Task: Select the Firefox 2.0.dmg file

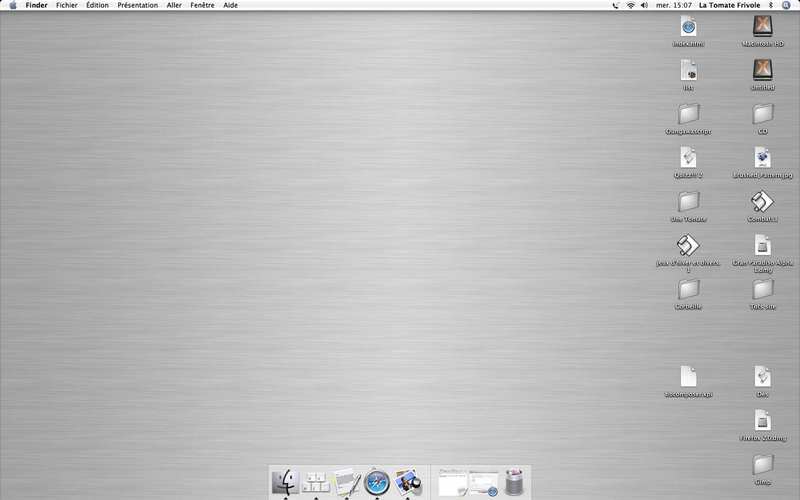Action: [x=762, y=421]
